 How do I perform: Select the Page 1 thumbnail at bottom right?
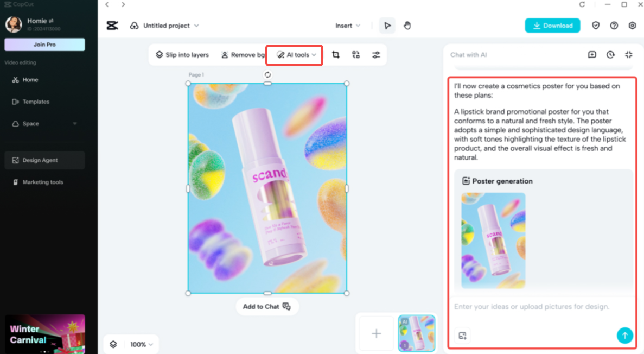[x=416, y=332]
